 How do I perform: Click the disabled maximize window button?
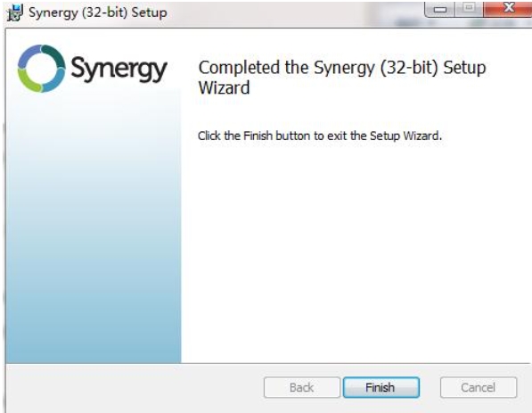[469, 8]
